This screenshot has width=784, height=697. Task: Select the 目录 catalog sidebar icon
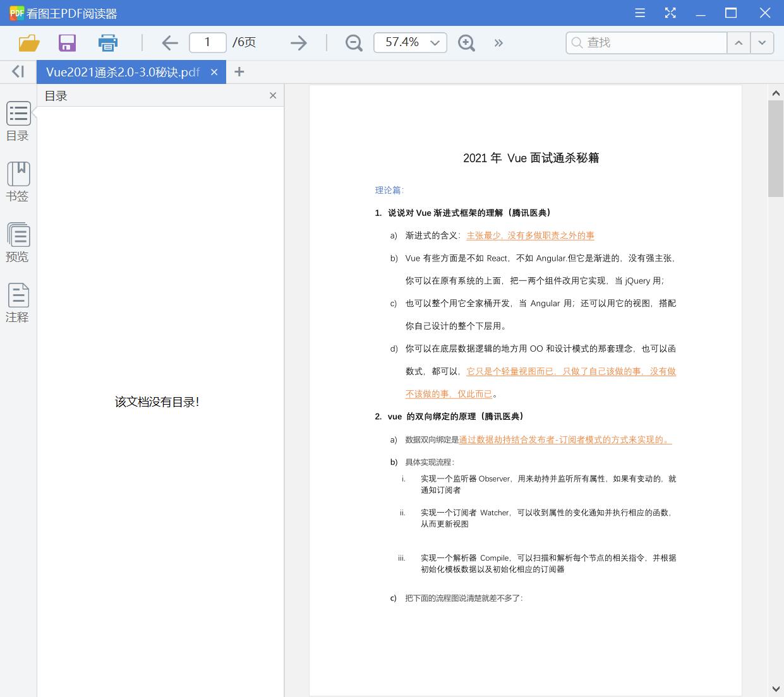click(x=18, y=121)
